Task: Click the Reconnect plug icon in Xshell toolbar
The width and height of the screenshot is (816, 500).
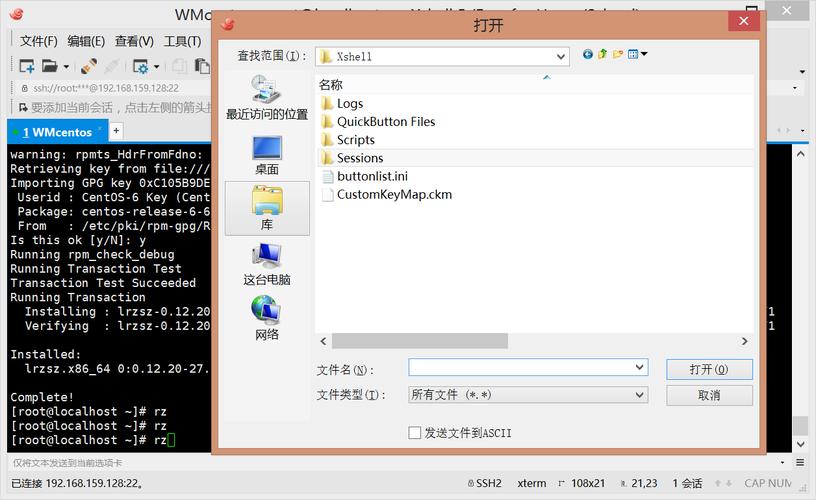Action: pos(88,66)
